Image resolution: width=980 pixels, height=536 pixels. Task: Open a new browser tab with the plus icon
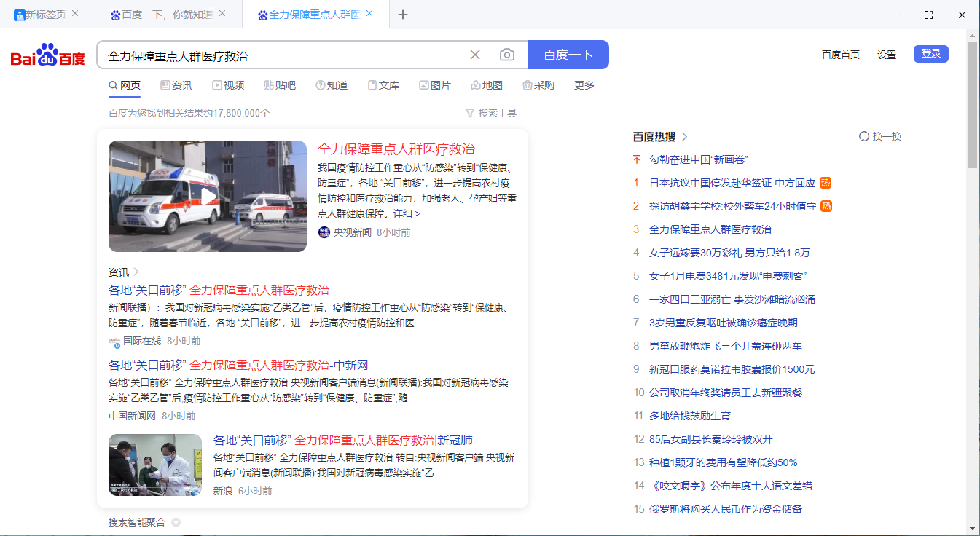403,15
